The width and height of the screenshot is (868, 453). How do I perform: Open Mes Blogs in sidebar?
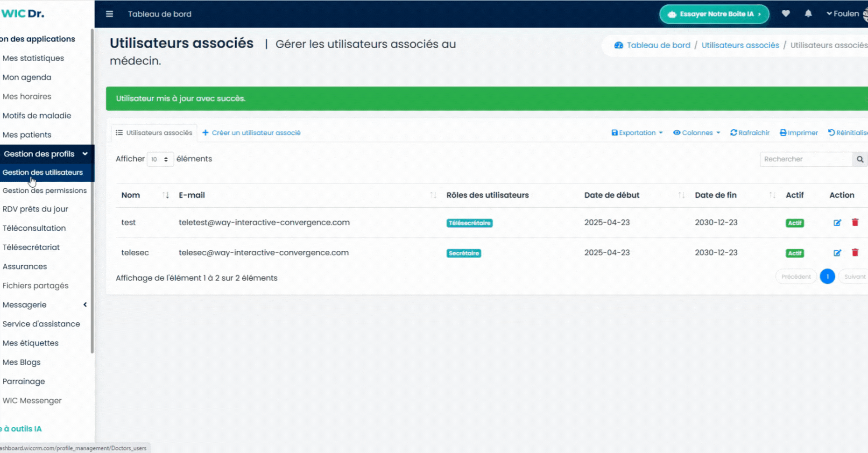point(21,362)
